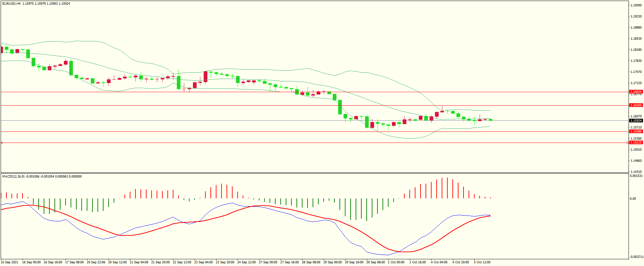The height and width of the screenshot is (266, 644).
Task: Click the 1.17830 price scale label
Action: (x=636, y=61)
